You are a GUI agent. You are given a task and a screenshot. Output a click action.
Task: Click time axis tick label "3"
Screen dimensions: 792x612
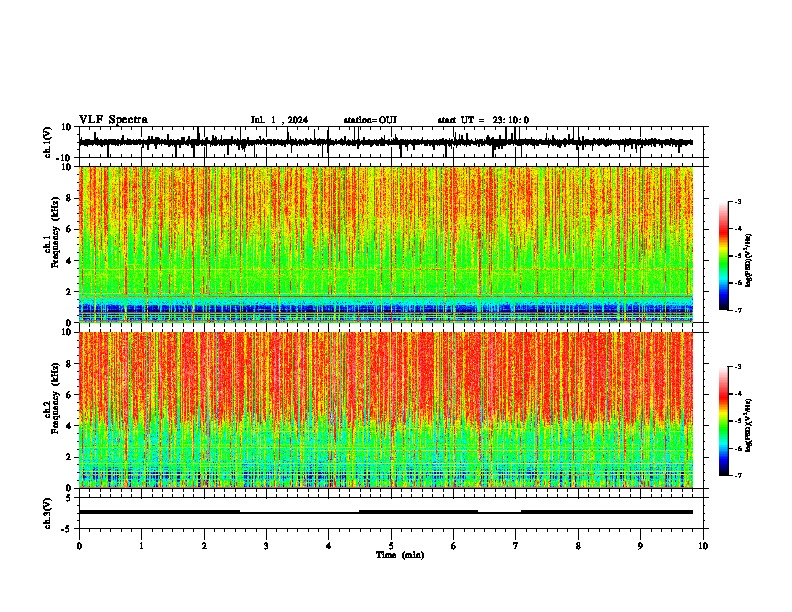pyautogui.click(x=266, y=546)
